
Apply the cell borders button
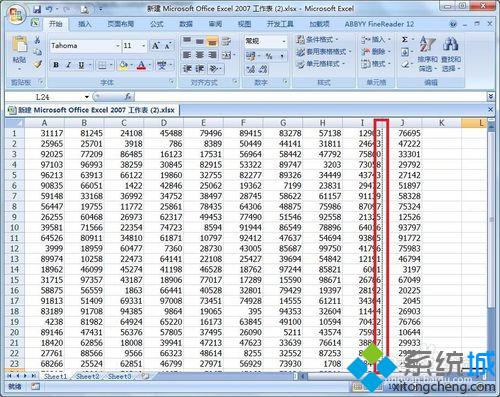click(x=102, y=65)
